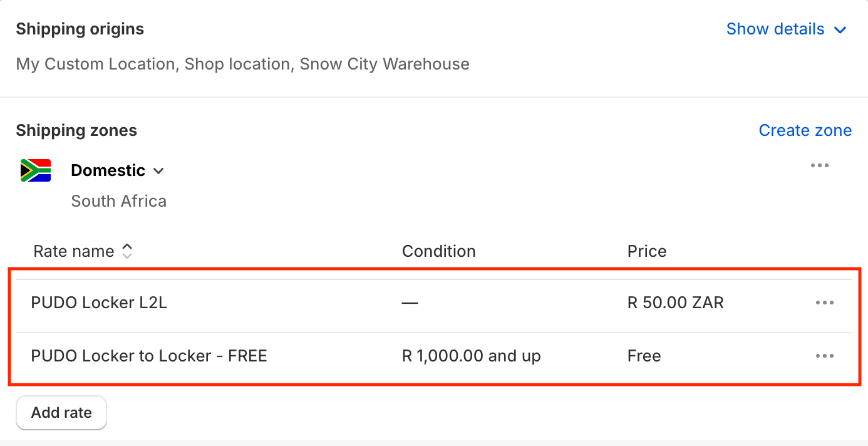The width and height of the screenshot is (868, 446).
Task: Click the Create zone link
Action: pyautogui.click(x=805, y=130)
